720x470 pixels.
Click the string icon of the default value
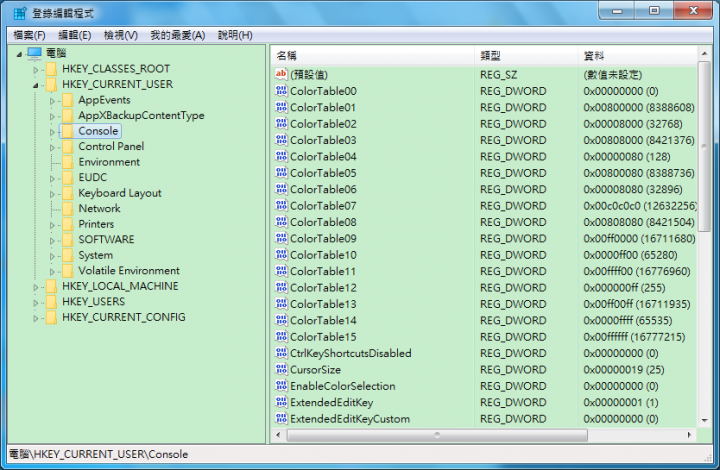[281, 74]
